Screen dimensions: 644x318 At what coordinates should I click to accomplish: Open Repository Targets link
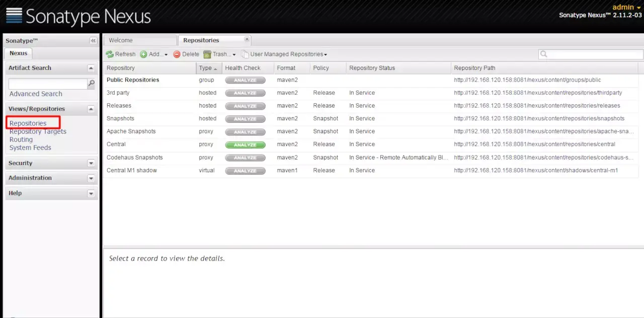point(38,131)
